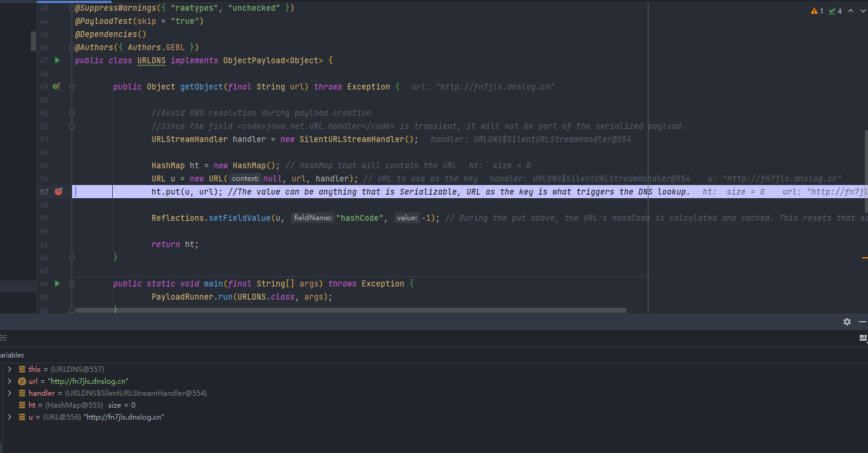Image resolution: width=868 pixels, height=453 pixels.
Task: Click the @Dependencies annotation
Action: (x=106, y=34)
